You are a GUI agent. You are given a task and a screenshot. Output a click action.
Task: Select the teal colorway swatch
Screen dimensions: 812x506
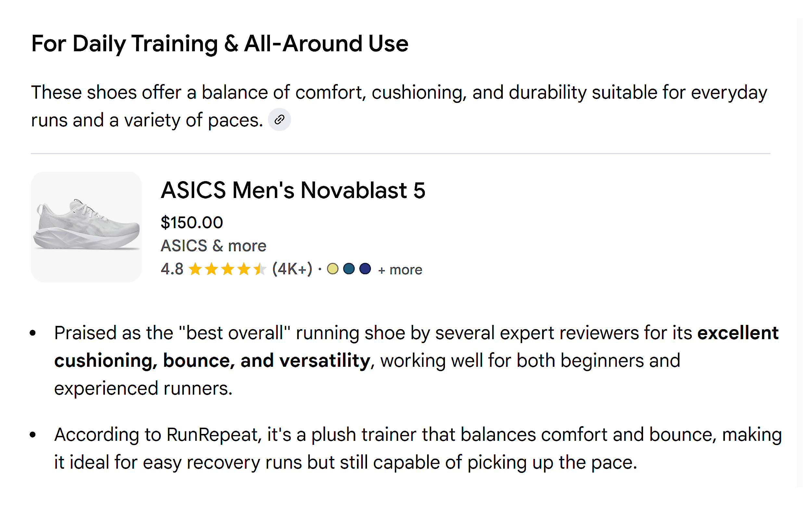(349, 268)
